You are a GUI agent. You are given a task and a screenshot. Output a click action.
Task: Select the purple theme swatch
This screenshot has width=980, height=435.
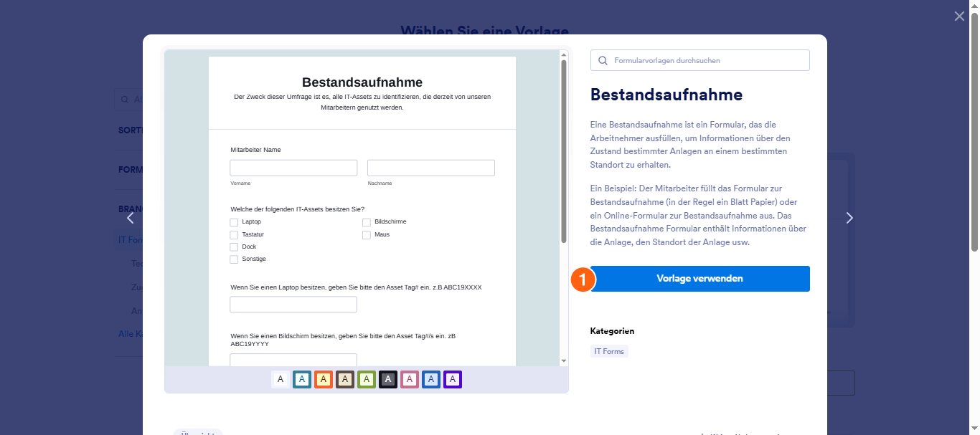point(453,379)
